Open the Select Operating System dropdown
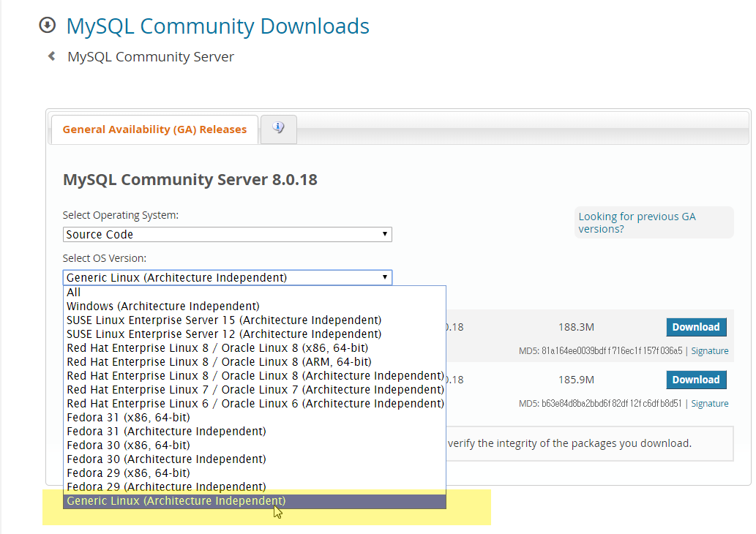This screenshot has width=756, height=534. [x=227, y=235]
